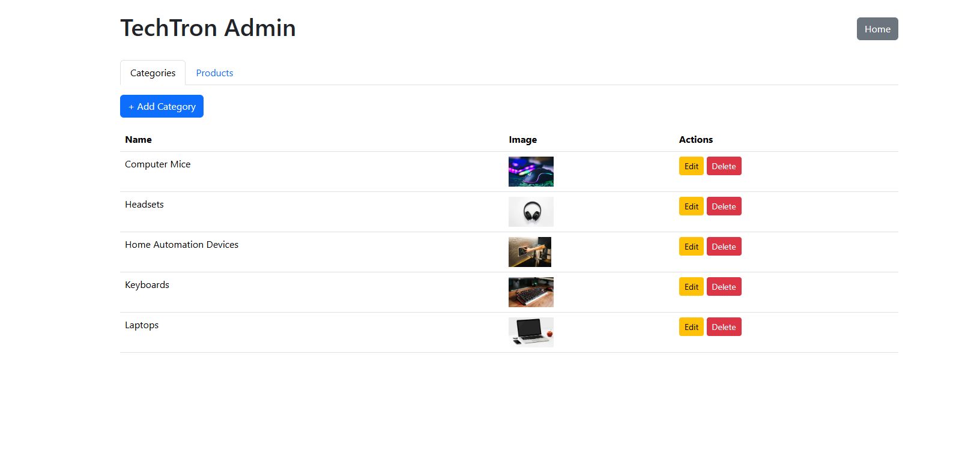Delete the Home Automation Devices category
Image resolution: width=980 pixels, height=450 pixels.
coord(724,247)
